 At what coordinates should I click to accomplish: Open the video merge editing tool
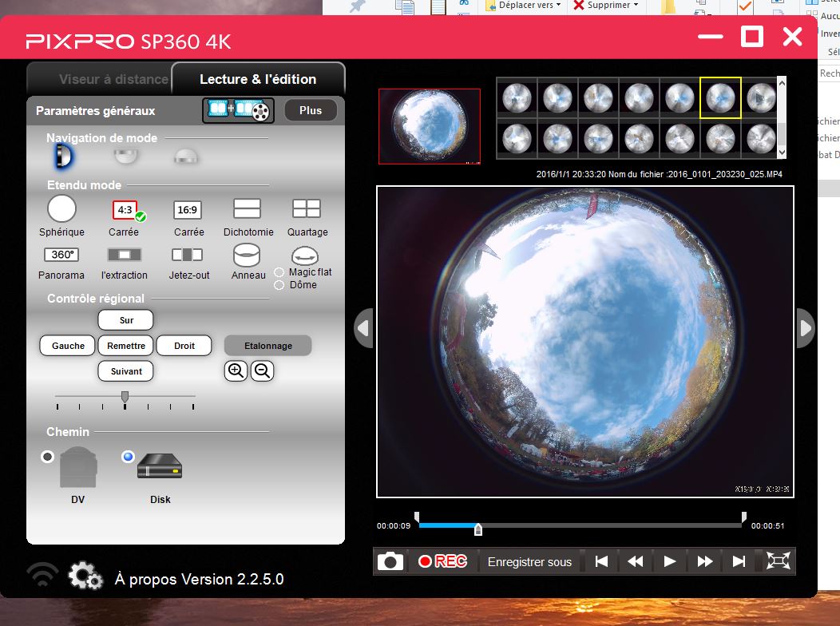point(239,110)
